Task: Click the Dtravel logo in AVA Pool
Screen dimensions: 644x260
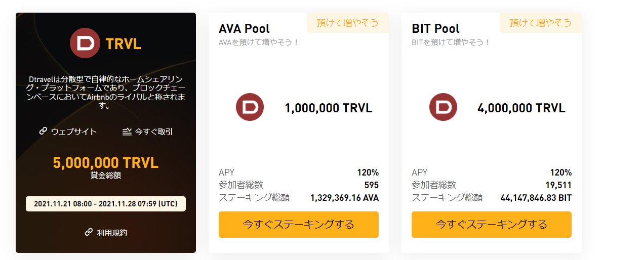Action: pyautogui.click(x=250, y=107)
